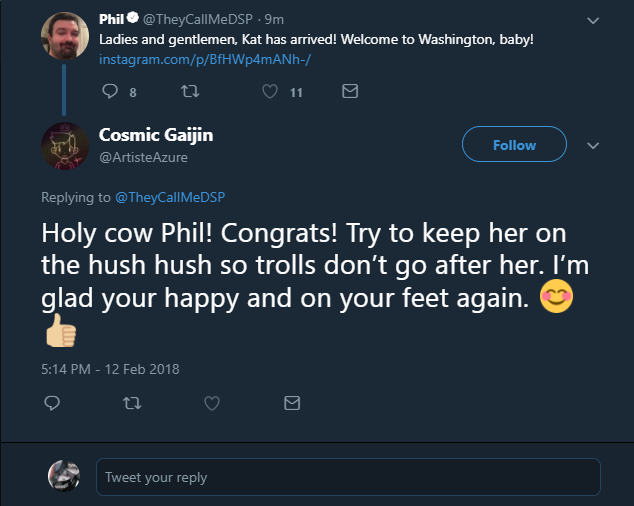
Task: Open the 5:14 PM - 12 Feb 2018 timestamp
Action: 110,369
